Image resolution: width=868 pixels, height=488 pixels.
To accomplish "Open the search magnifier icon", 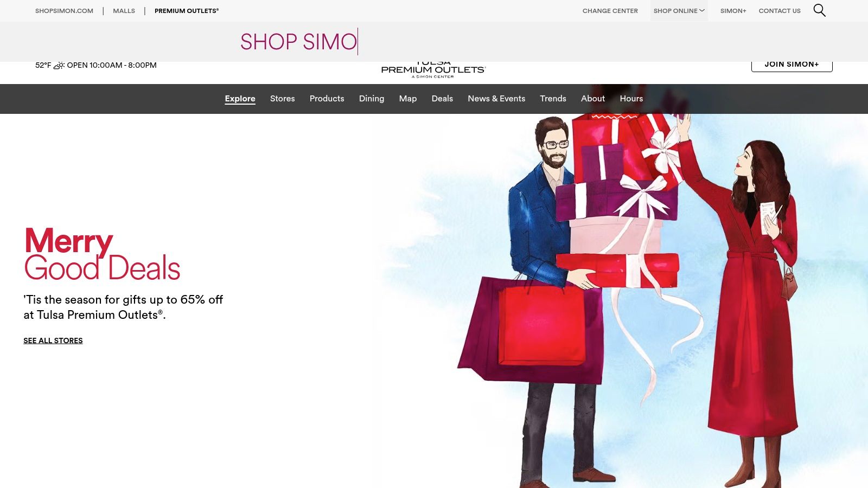I will tap(819, 10).
